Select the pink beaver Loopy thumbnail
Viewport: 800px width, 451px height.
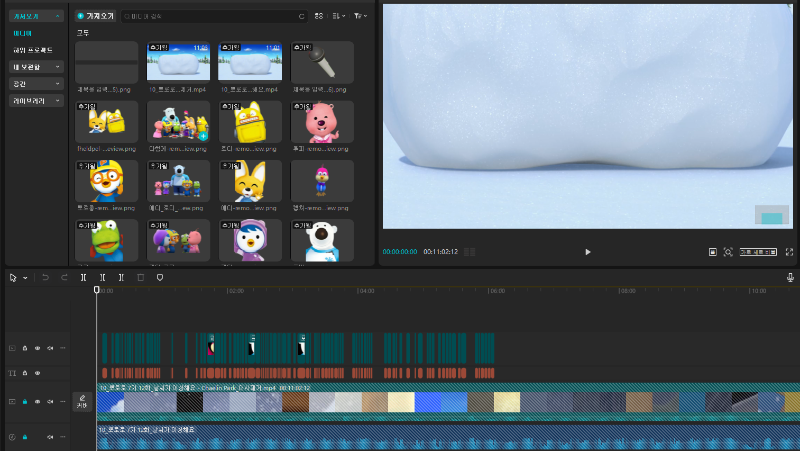click(x=322, y=121)
